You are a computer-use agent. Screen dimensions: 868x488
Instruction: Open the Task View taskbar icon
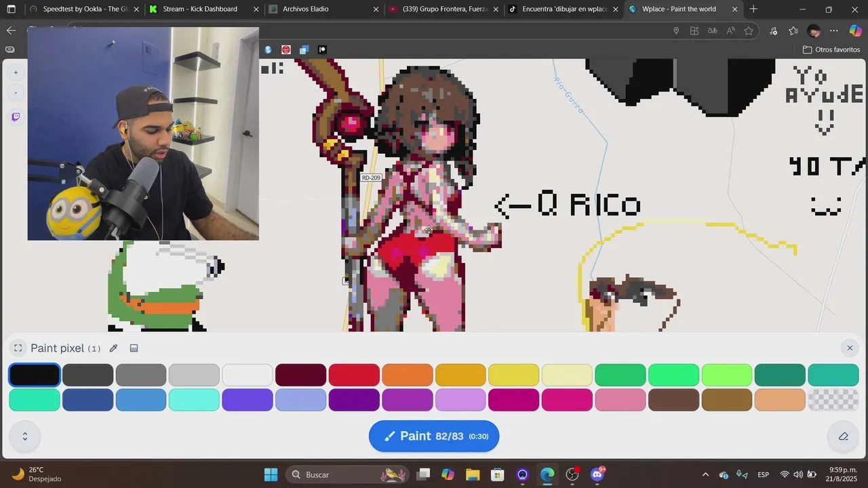423,474
